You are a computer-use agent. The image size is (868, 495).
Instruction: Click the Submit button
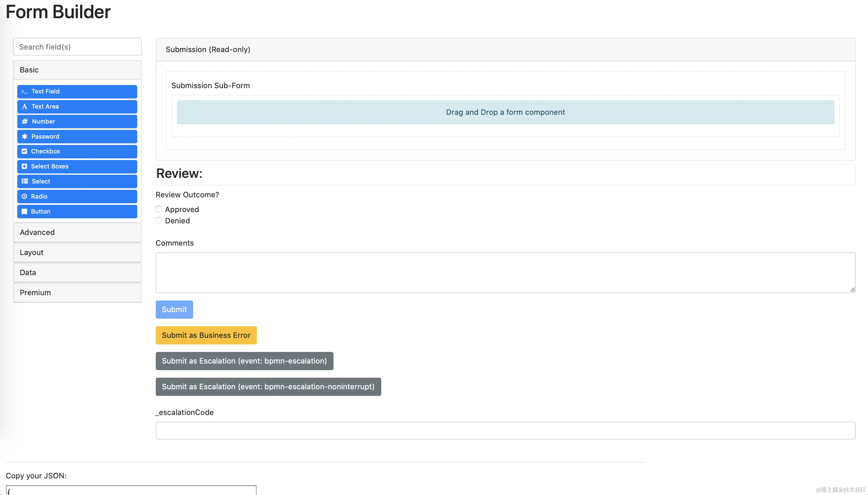(x=174, y=309)
